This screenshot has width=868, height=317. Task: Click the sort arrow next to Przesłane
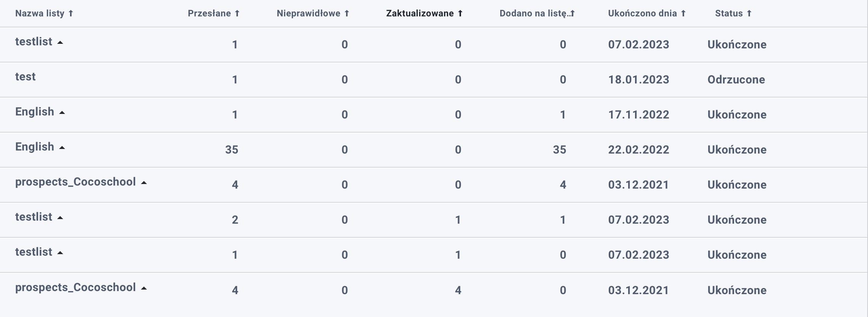pyautogui.click(x=237, y=14)
